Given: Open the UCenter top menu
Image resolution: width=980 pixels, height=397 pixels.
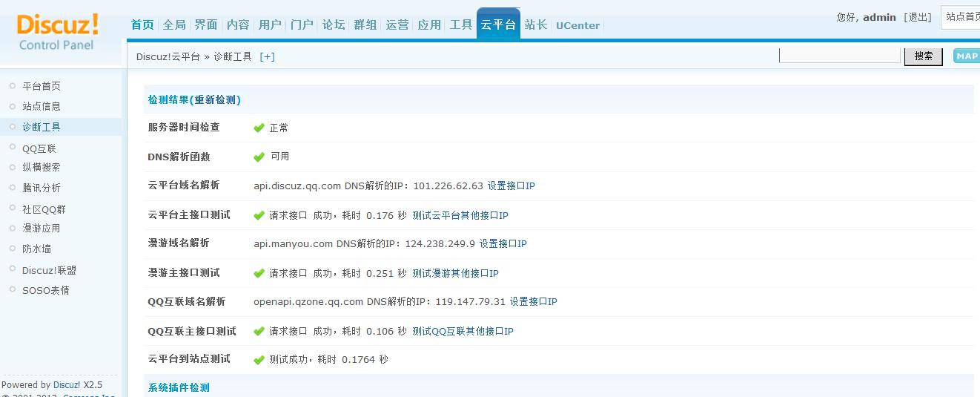Looking at the screenshot, I should [577, 25].
